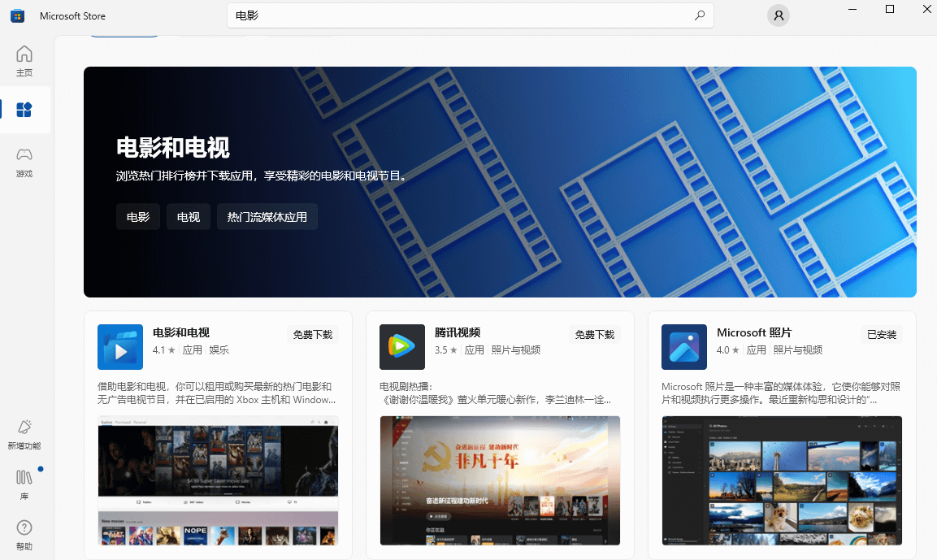Click the search magnifier icon

coord(699,15)
